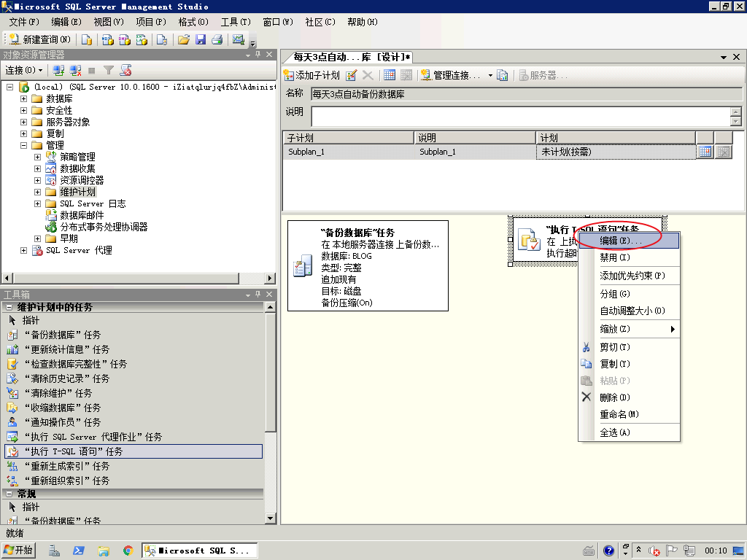Expand the 维护计划 tree node
The height and width of the screenshot is (560, 747).
[x=38, y=192]
